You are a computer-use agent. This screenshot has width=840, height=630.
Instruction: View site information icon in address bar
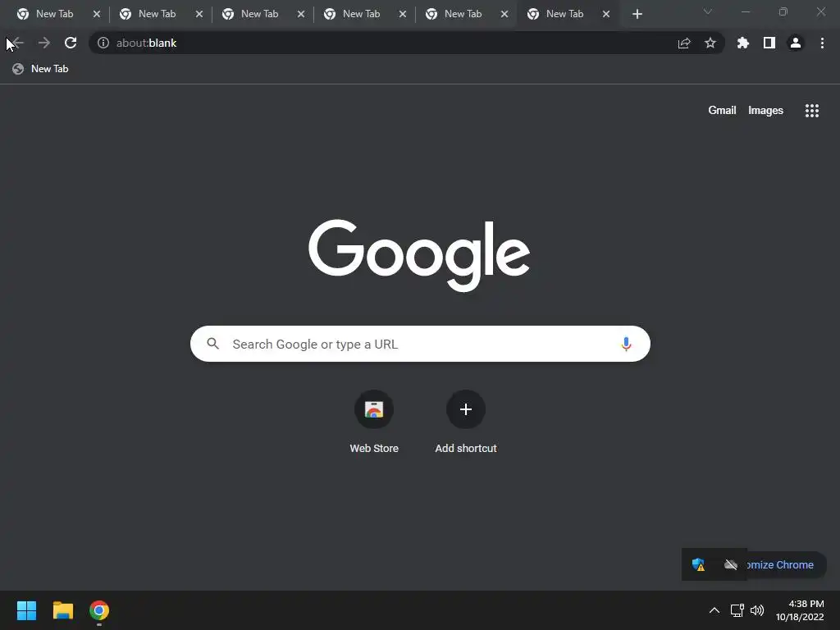click(103, 43)
